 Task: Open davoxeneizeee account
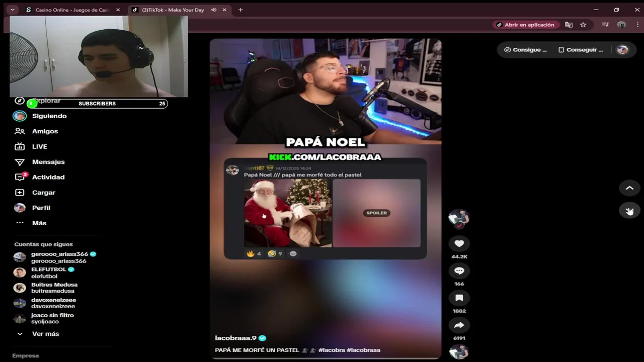(x=53, y=303)
